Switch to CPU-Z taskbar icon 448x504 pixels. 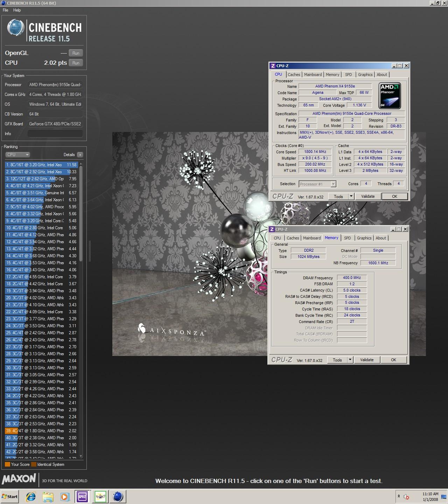pyautogui.click(x=83, y=496)
